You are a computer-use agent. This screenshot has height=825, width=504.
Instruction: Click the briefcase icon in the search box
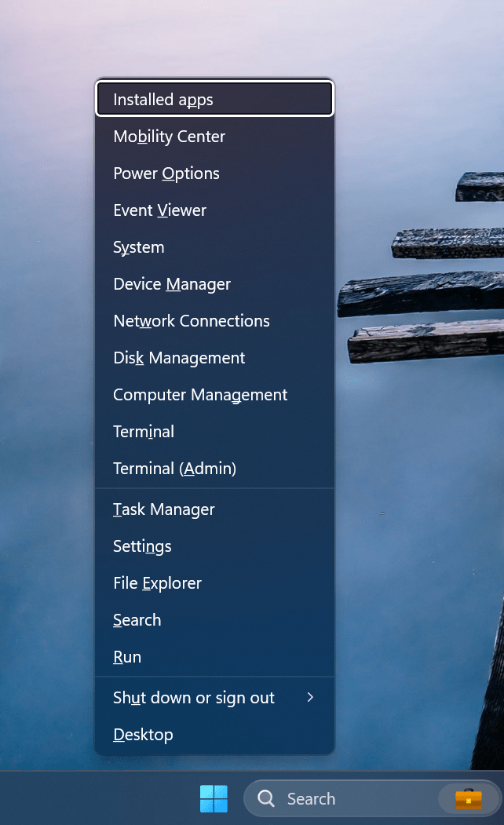pos(469,799)
